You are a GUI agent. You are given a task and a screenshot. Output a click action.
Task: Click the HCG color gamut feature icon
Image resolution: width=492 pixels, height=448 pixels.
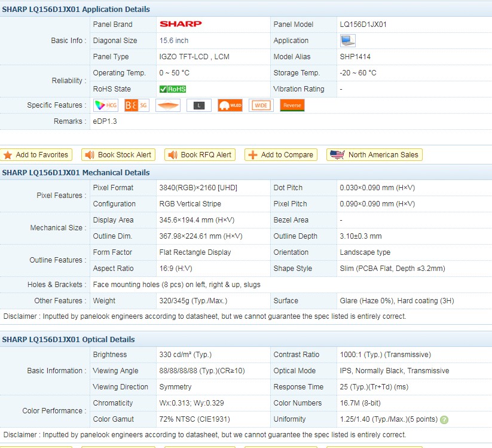[106, 105]
